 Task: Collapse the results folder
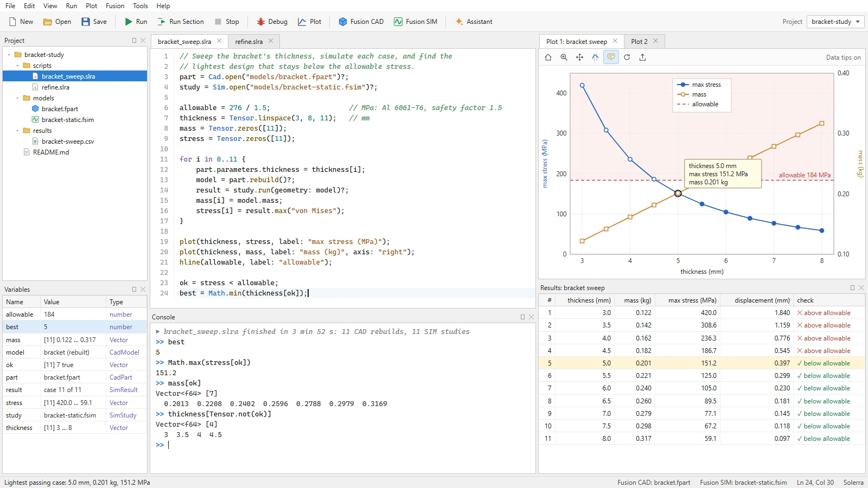tap(18, 131)
